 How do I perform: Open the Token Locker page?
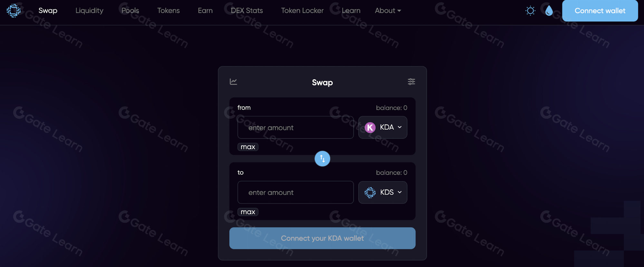302,11
